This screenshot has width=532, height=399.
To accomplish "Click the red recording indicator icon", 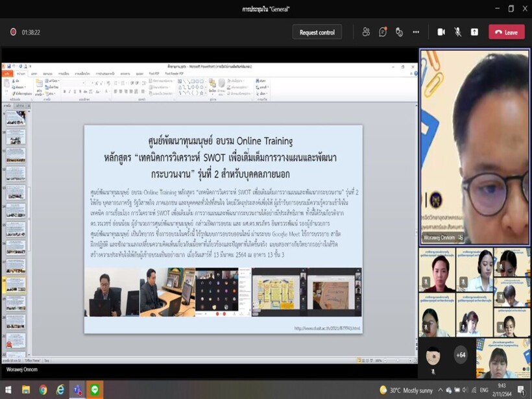I will pyautogui.click(x=13, y=32).
